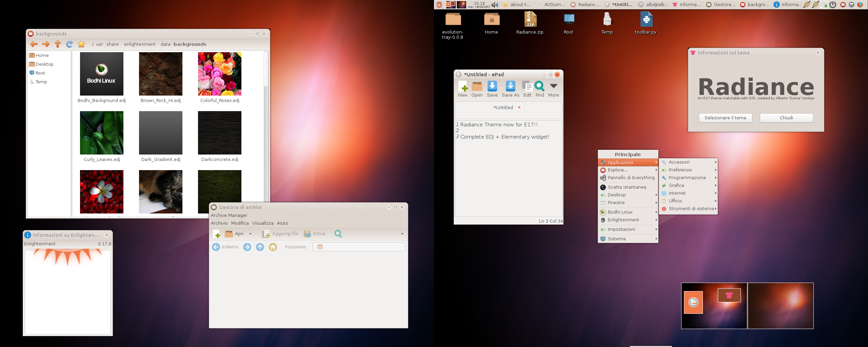Choose Scatta istantanea in Principale menu
This screenshot has width=868, height=347.
tap(628, 187)
